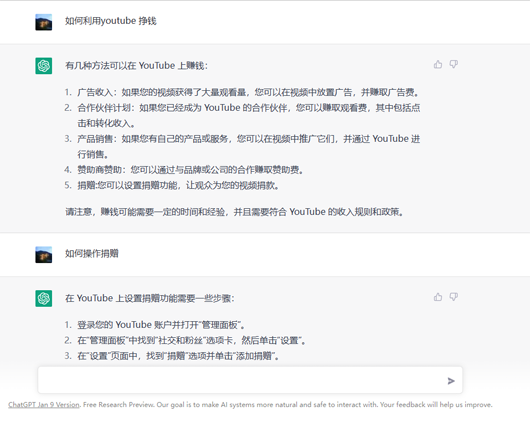Click the note beginning with 请注意
This screenshot has height=422, width=530.
tap(235, 212)
